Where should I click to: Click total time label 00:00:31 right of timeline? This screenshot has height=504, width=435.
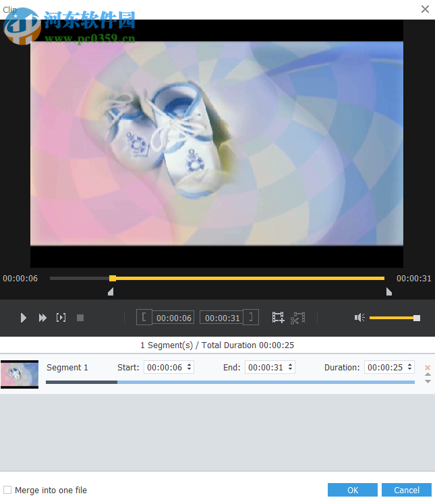click(x=414, y=279)
